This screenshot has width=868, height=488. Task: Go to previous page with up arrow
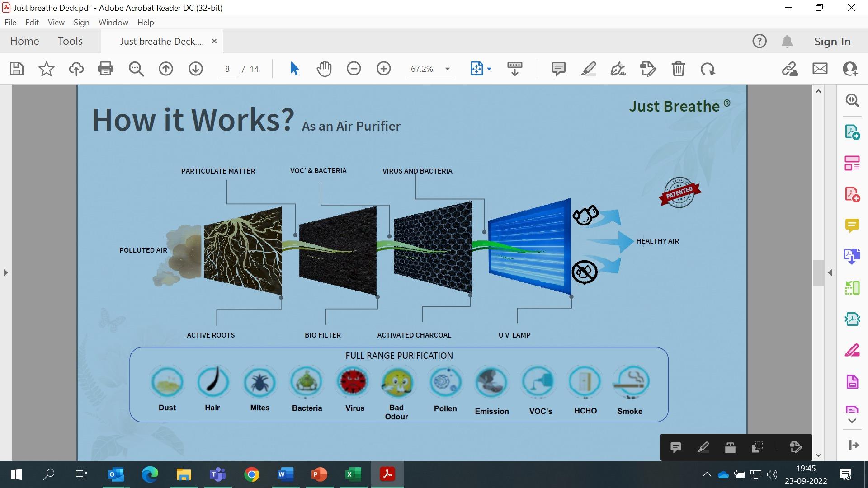166,69
